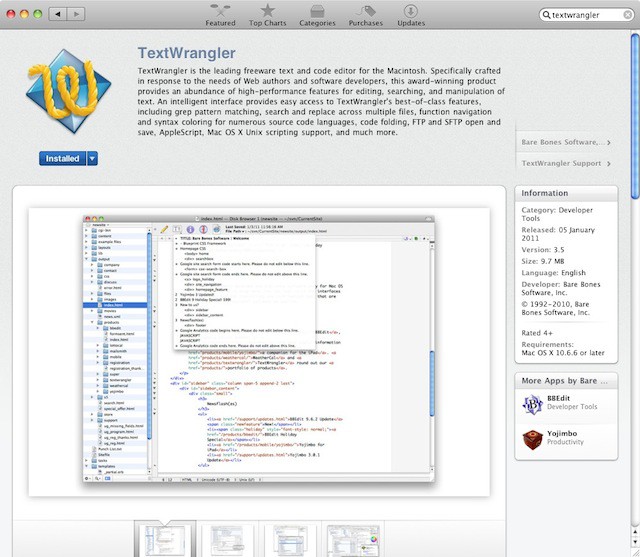Open the TextWrangler Support link
This screenshot has width=640, height=557.
coord(565,162)
